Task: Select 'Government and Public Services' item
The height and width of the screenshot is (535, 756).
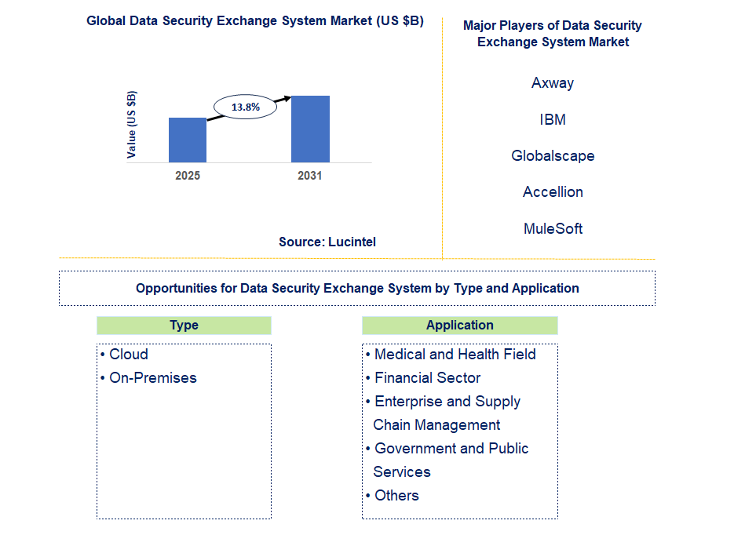Action: (447, 460)
